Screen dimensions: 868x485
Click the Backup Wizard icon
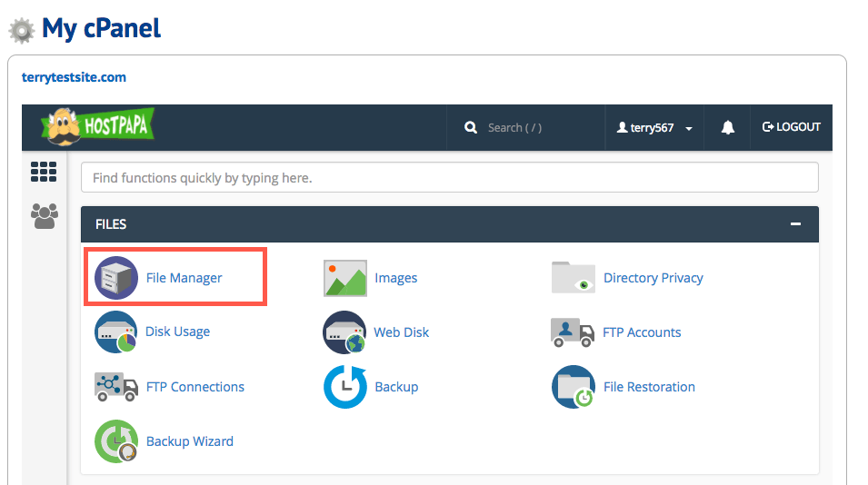click(x=116, y=440)
